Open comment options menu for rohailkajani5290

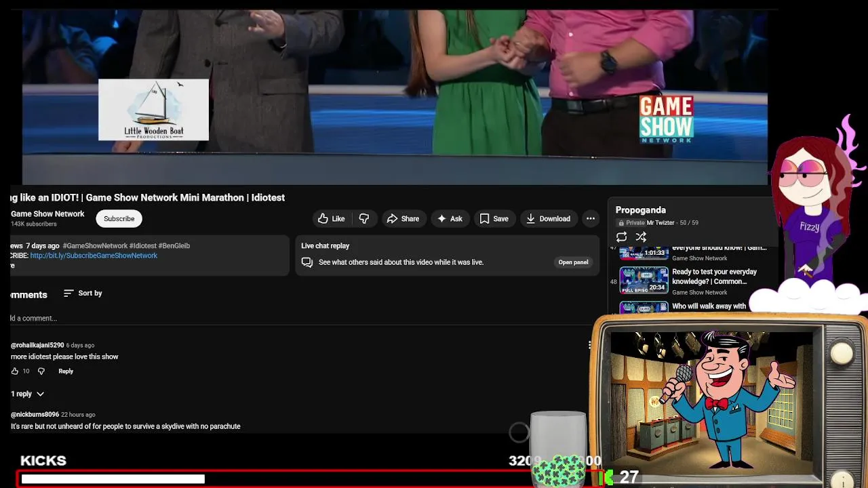(x=589, y=345)
